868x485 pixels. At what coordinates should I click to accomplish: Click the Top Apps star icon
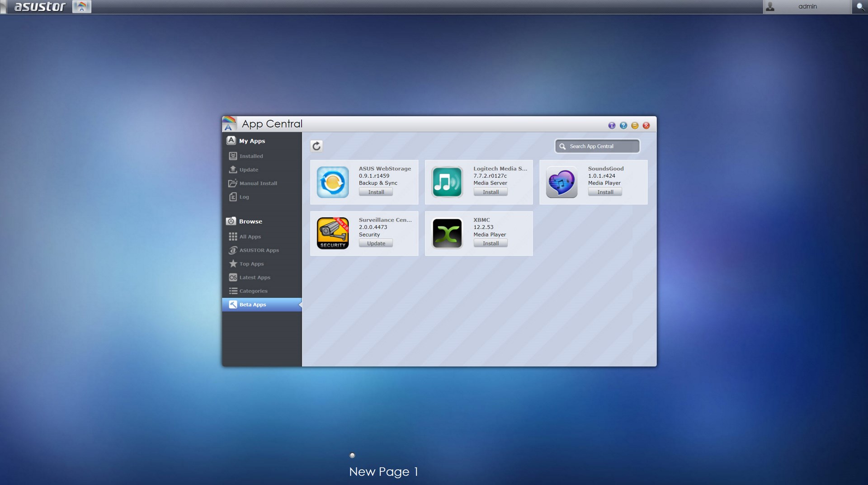(233, 264)
